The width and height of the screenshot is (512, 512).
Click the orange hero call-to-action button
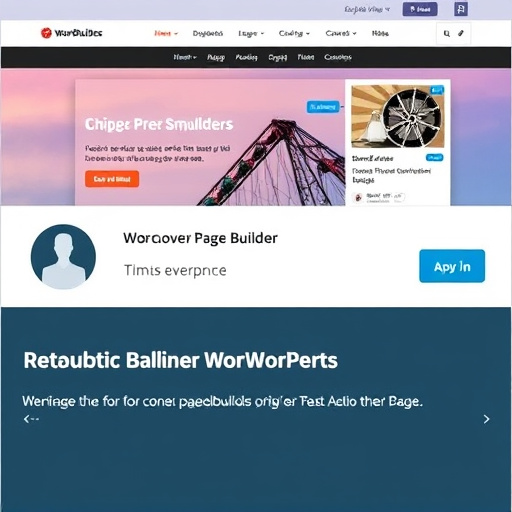tap(112, 179)
